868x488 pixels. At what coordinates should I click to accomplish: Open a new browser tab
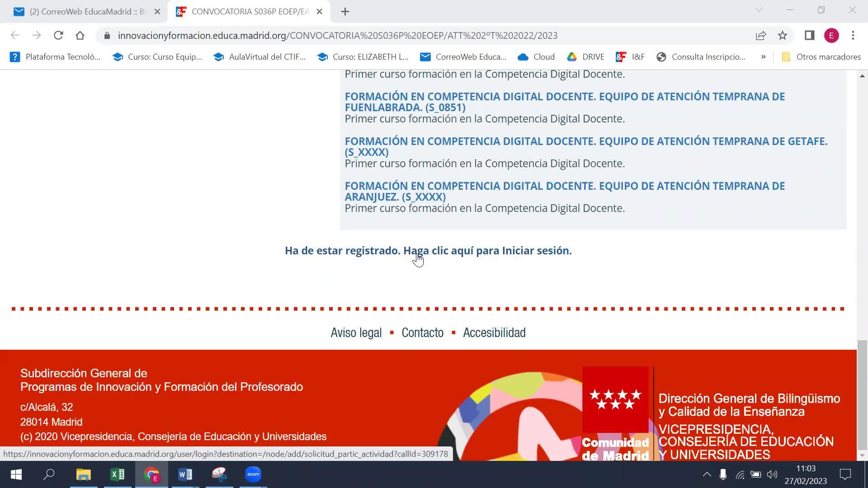coord(345,12)
